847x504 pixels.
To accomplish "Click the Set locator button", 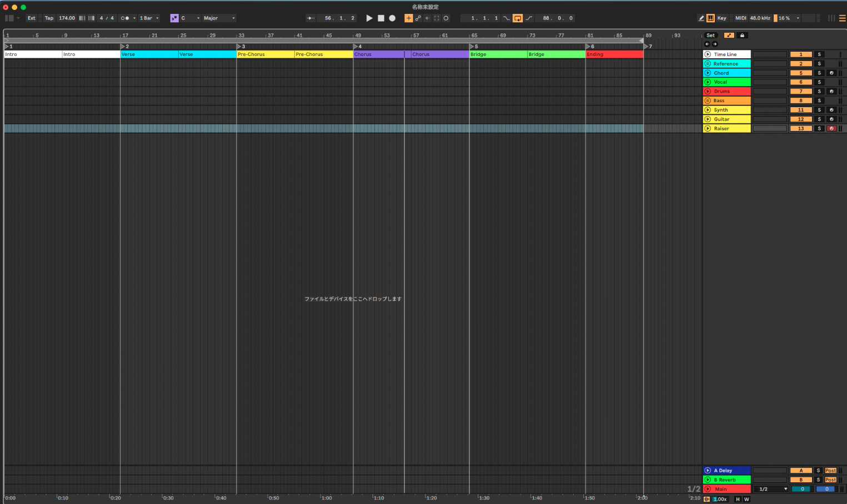I will [x=710, y=36].
